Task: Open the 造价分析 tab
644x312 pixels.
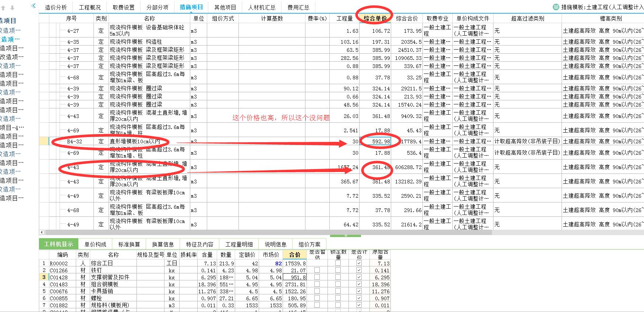Action: [x=56, y=7]
